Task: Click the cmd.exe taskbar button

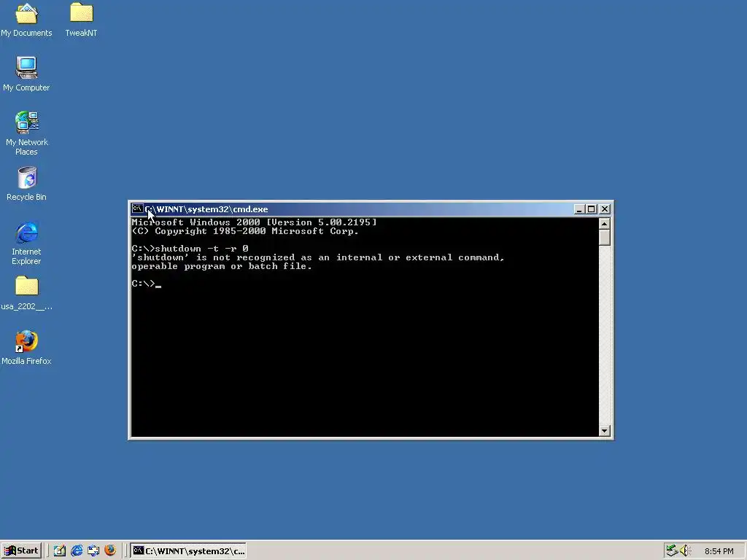Action: tap(188, 551)
